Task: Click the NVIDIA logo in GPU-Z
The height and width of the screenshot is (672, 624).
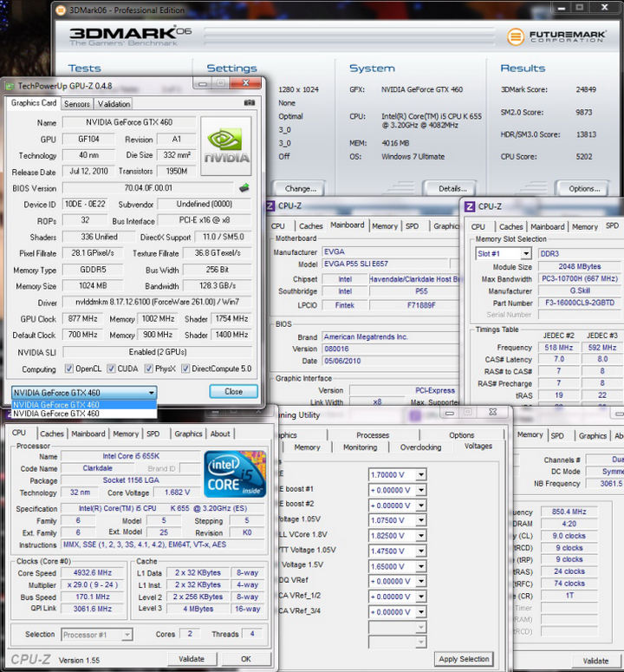Action: [226, 147]
